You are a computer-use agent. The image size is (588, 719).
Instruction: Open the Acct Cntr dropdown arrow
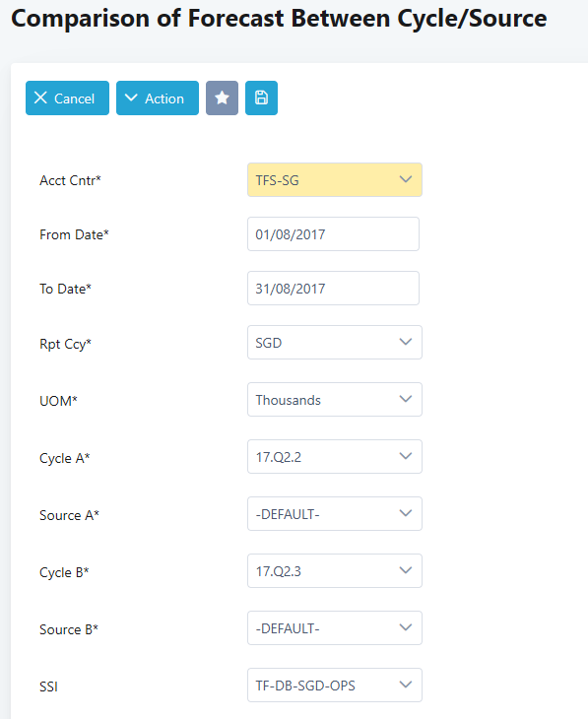pyautogui.click(x=406, y=179)
